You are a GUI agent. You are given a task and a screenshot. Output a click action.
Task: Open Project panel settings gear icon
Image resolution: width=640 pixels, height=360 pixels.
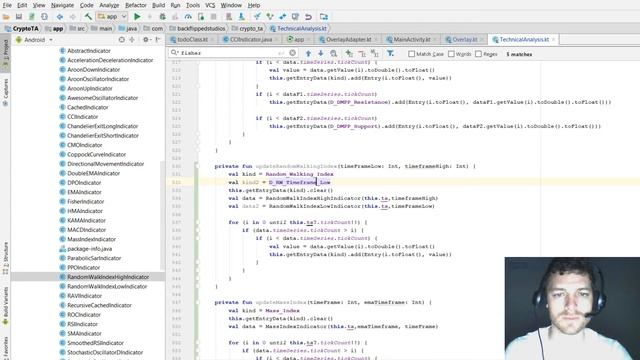coord(146,40)
